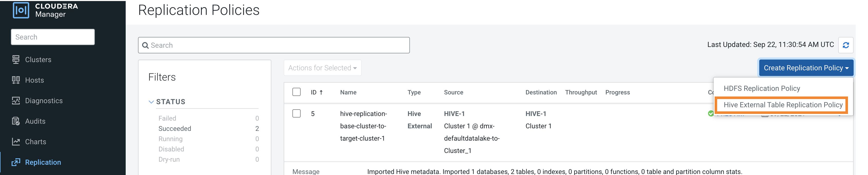
Task: Toggle the select-all policies checkbox
Action: click(x=297, y=92)
